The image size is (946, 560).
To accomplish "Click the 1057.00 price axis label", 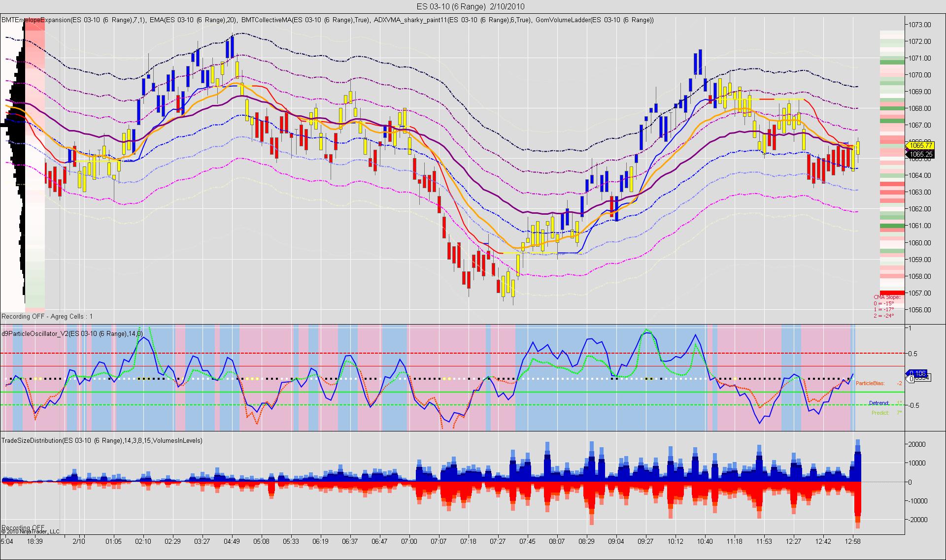I will click(919, 293).
